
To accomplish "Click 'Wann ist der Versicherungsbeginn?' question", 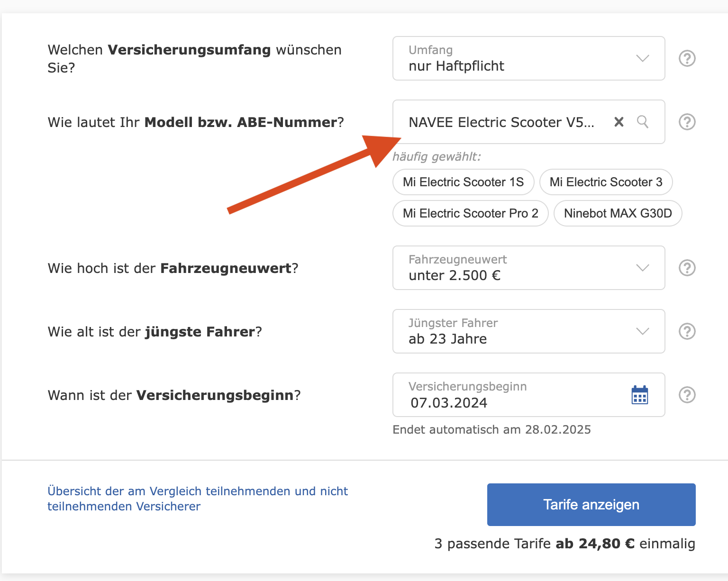I will tap(174, 395).
